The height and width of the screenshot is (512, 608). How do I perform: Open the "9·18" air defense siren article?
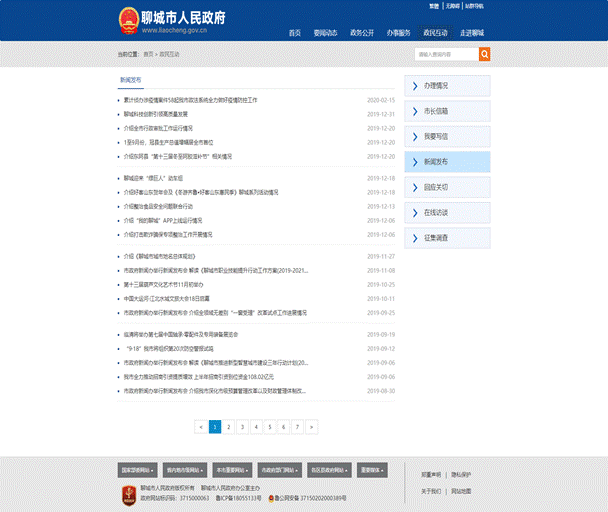[170, 349]
